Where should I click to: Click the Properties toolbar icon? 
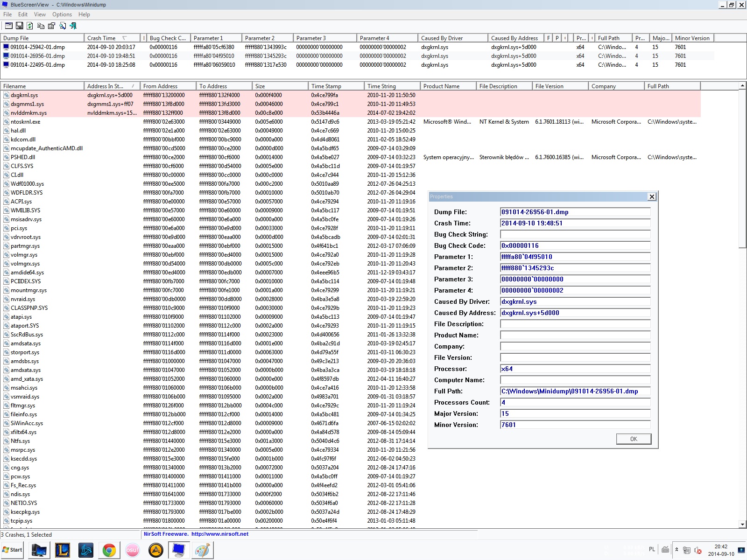point(51,26)
